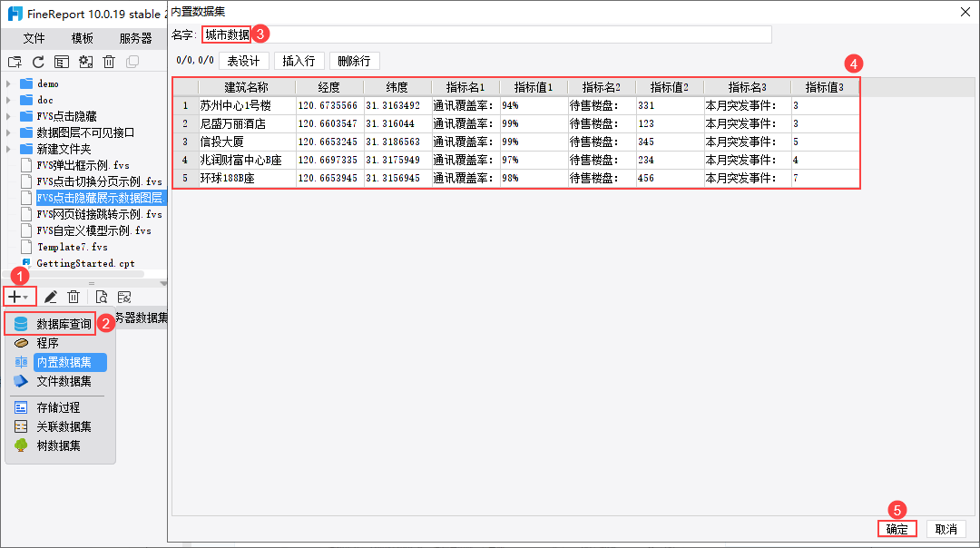980x548 pixels.
Task: Open the 模板 menu
Action: tap(82, 39)
